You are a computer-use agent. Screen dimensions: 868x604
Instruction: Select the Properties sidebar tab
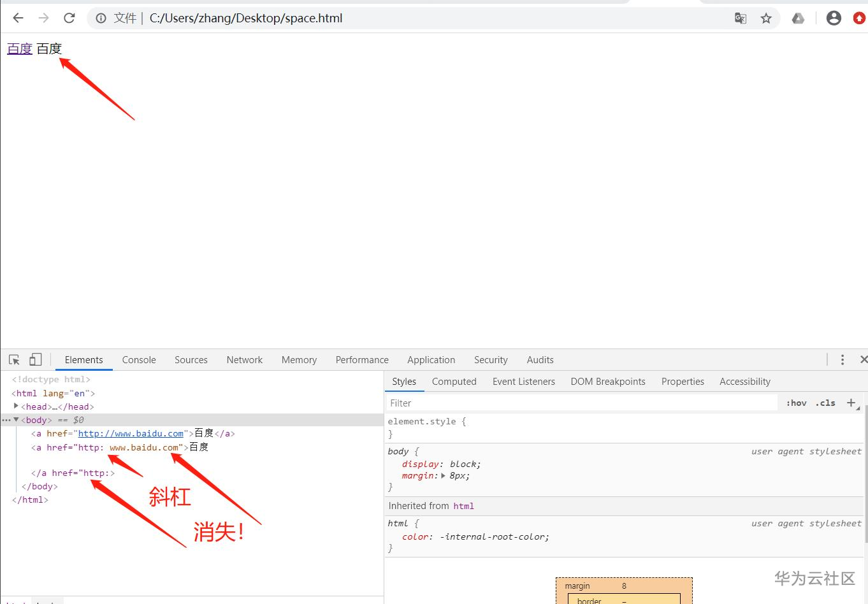pos(683,382)
